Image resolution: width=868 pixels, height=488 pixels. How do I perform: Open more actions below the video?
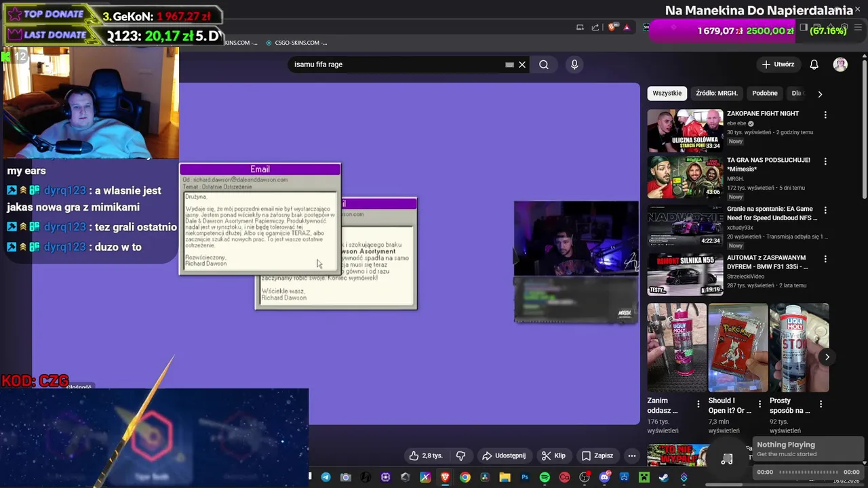[x=631, y=455]
